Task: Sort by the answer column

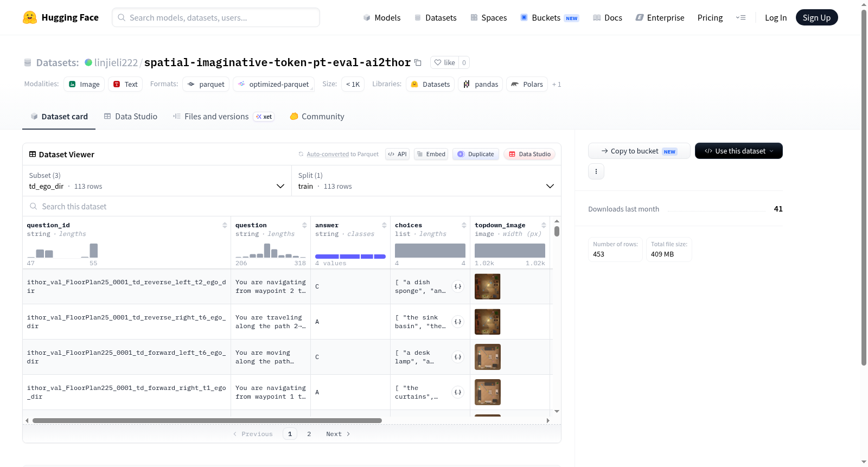Action: [x=384, y=225]
